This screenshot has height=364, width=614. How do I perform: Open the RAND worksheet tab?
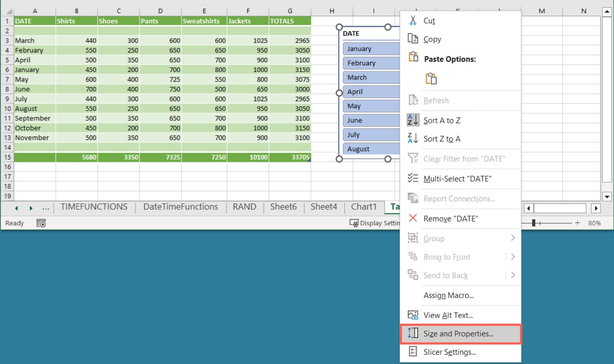click(244, 207)
